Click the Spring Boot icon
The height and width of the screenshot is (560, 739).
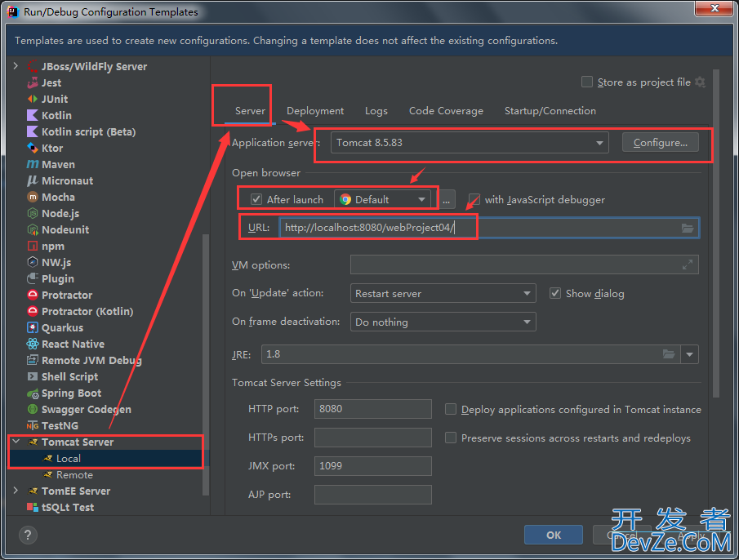[33, 393]
